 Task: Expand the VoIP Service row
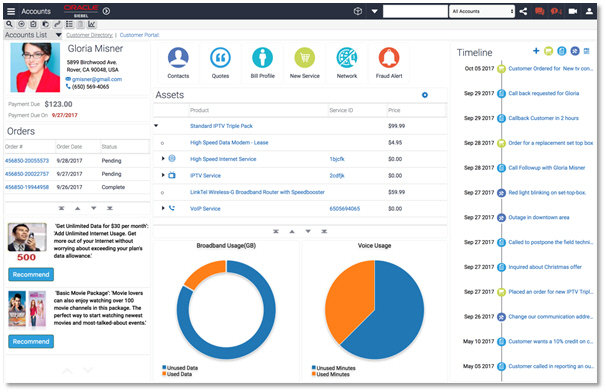pos(163,208)
